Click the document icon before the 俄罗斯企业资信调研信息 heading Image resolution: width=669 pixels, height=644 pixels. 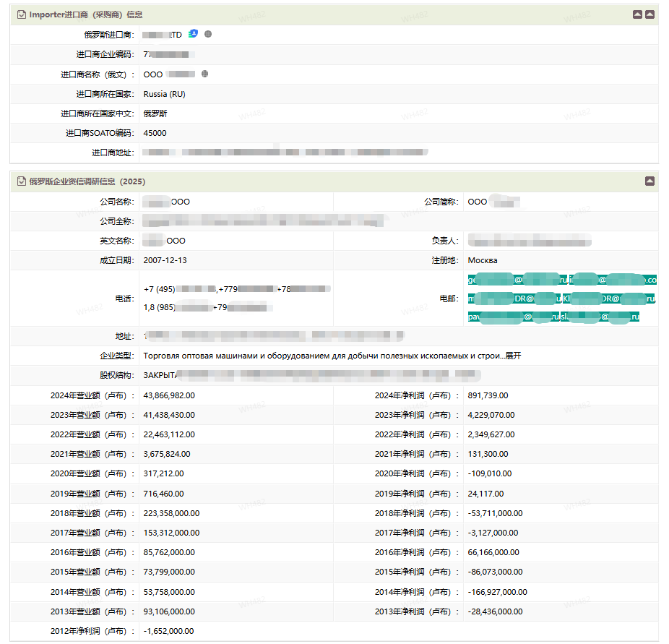click(21, 181)
